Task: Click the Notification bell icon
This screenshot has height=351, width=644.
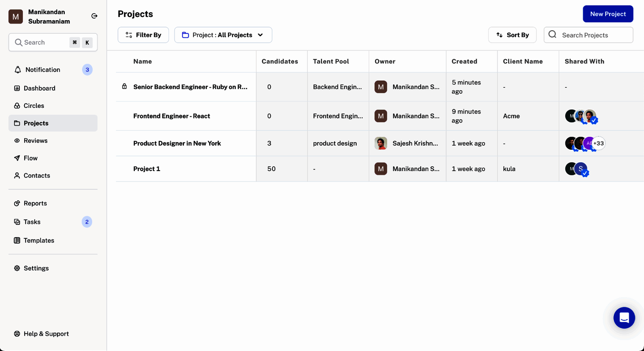Action: tap(18, 70)
